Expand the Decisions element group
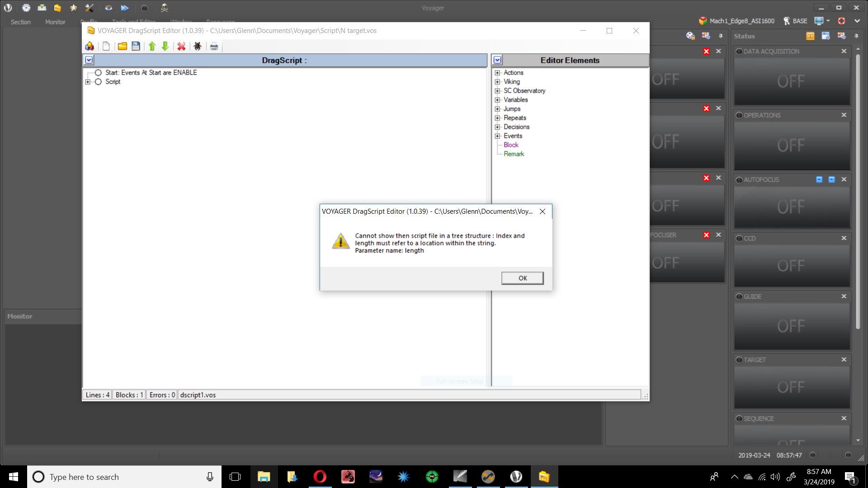The height and width of the screenshot is (488, 868). [497, 127]
